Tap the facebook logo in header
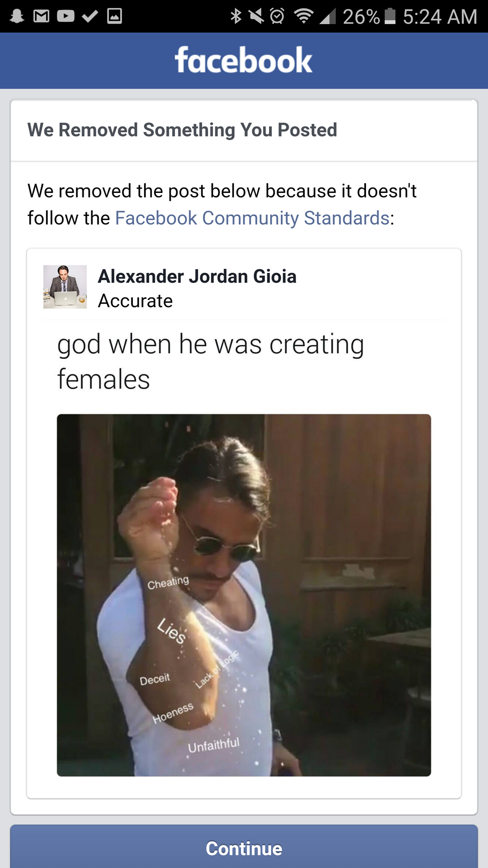Viewport: 488px width, 868px height. pos(244,60)
